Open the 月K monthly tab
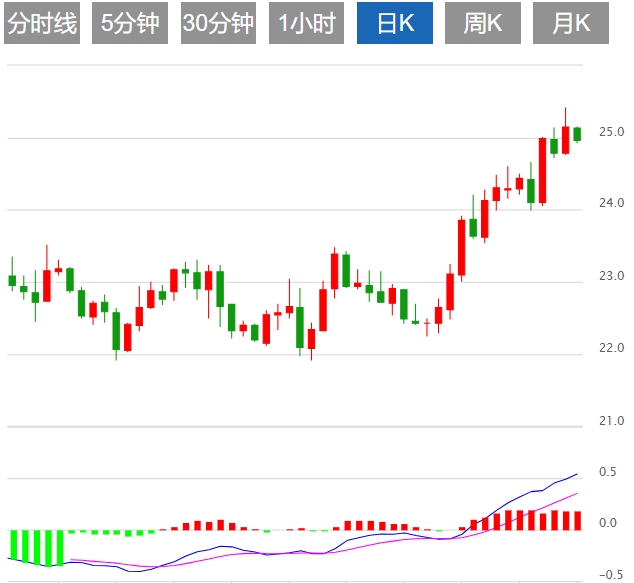 click(571, 24)
